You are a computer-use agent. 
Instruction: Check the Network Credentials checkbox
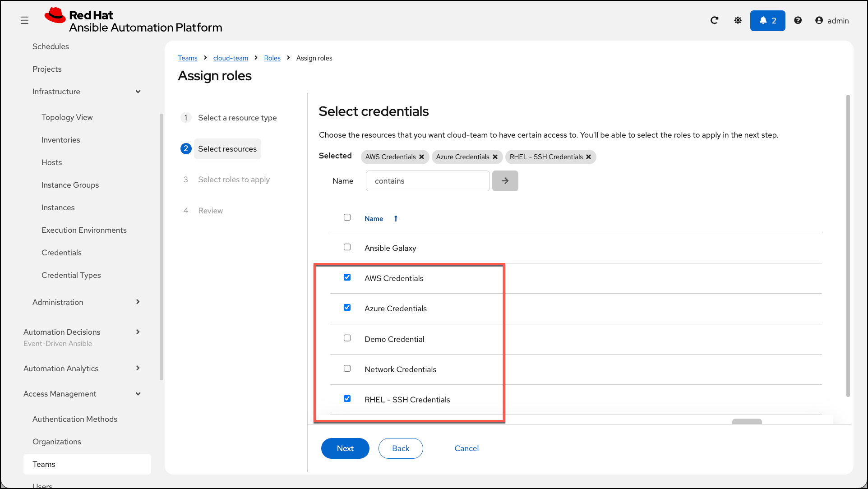(347, 368)
